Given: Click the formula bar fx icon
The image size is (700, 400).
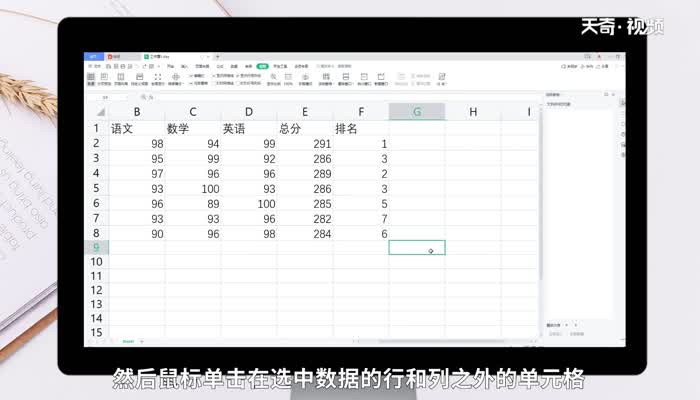Looking at the screenshot, I should coord(151,97).
